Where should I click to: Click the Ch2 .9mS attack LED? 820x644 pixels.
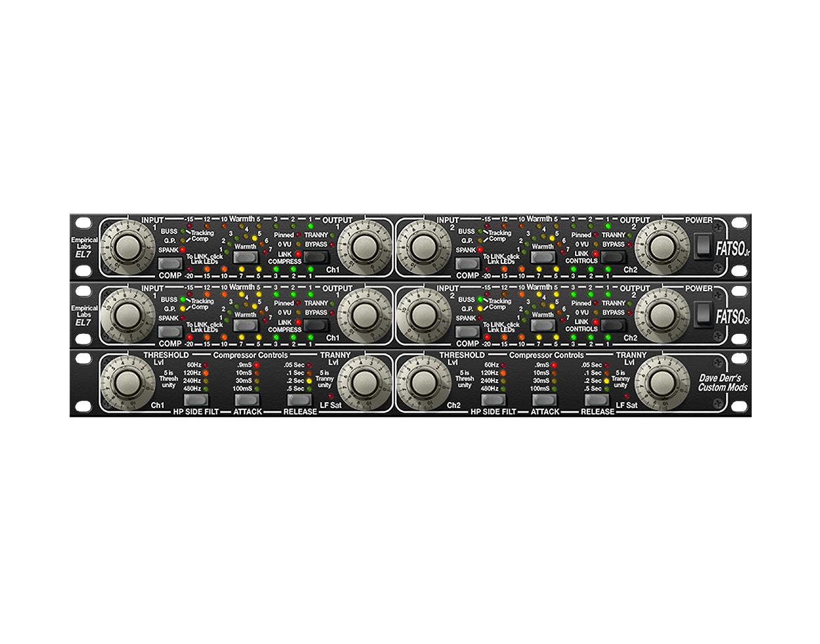point(554,365)
